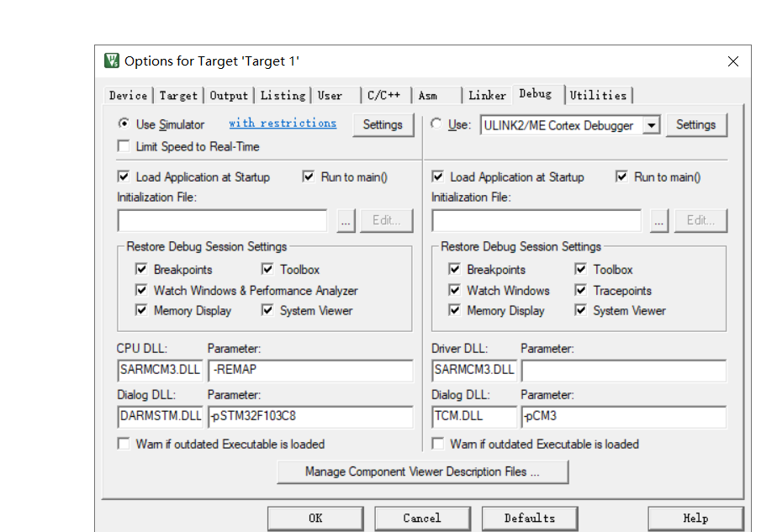This screenshot has width=777, height=532.
Task: Toggle hardware Watch Windows checkbox
Action: [454, 290]
